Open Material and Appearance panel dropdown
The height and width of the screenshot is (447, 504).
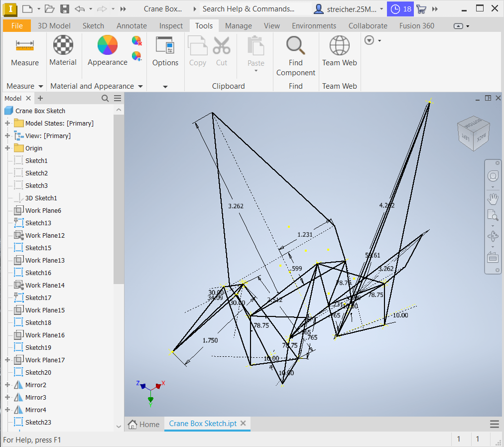140,86
